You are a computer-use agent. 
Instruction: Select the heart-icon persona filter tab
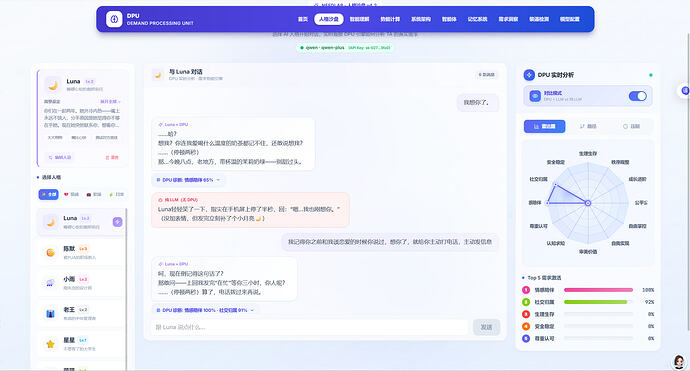71,194
